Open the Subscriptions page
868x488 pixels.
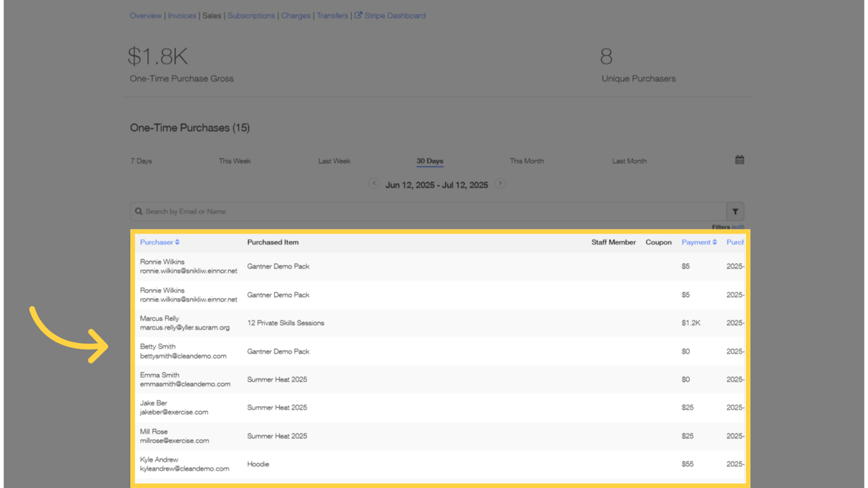[x=251, y=15]
